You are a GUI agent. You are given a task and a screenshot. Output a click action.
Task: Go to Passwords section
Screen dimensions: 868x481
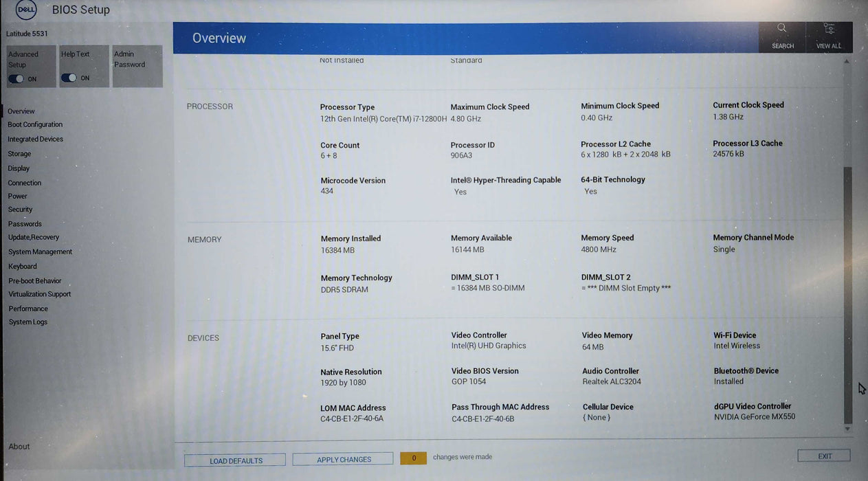25,224
